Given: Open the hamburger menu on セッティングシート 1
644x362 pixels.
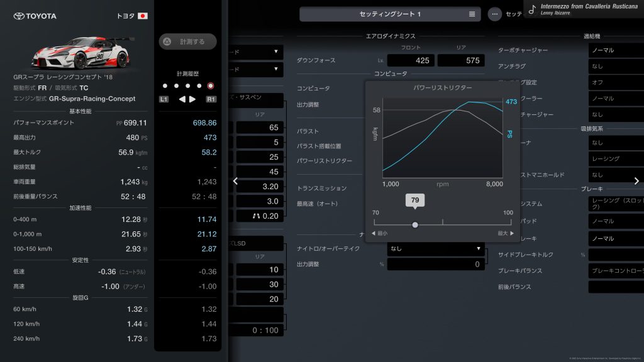Looking at the screenshot, I should pos(472,14).
